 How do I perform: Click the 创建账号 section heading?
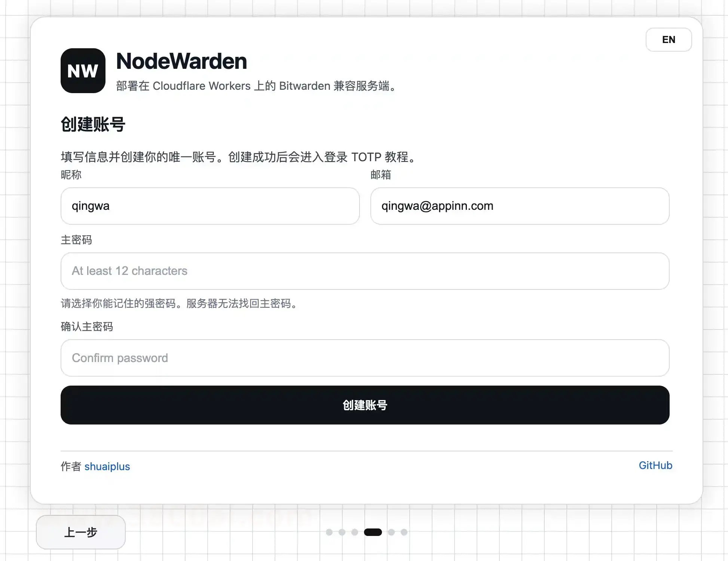click(x=93, y=125)
